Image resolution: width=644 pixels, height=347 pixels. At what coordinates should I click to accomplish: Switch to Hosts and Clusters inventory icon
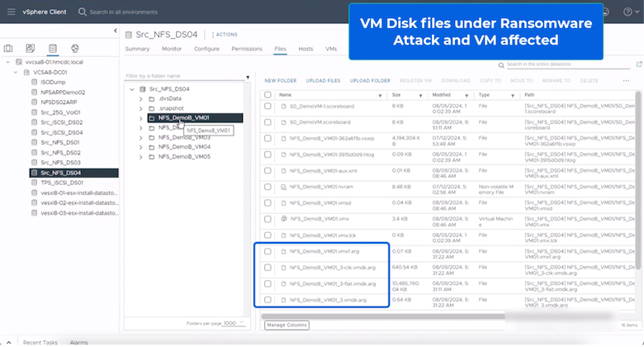pos(8,49)
